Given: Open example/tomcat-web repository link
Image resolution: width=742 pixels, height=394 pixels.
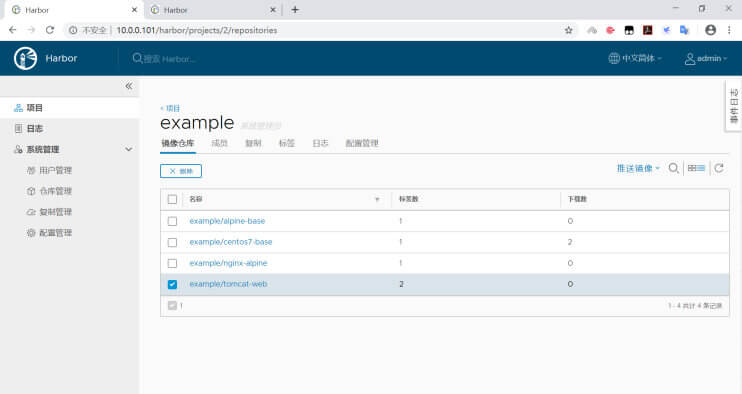Looking at the screenshot, I should [229, 284].
